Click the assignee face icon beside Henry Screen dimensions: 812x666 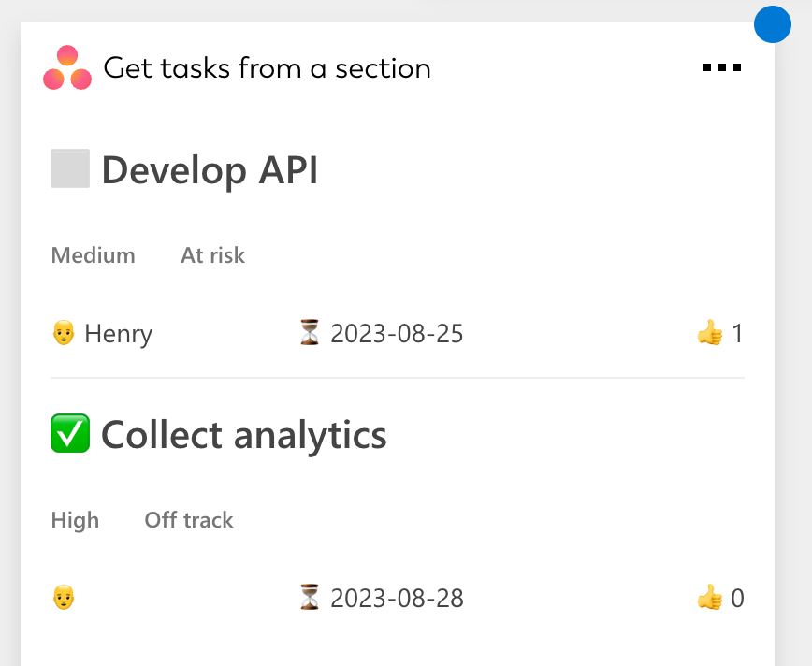pos(63,333)
